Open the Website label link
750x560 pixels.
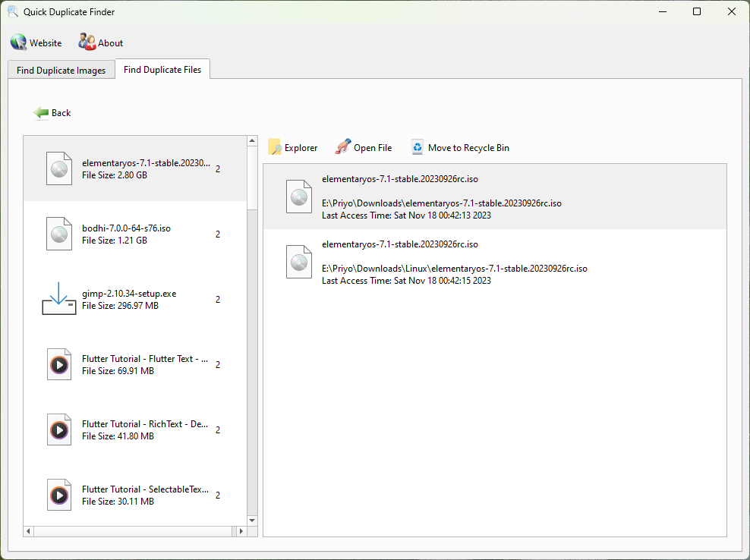pyautogui.click(x=46, y=43)
